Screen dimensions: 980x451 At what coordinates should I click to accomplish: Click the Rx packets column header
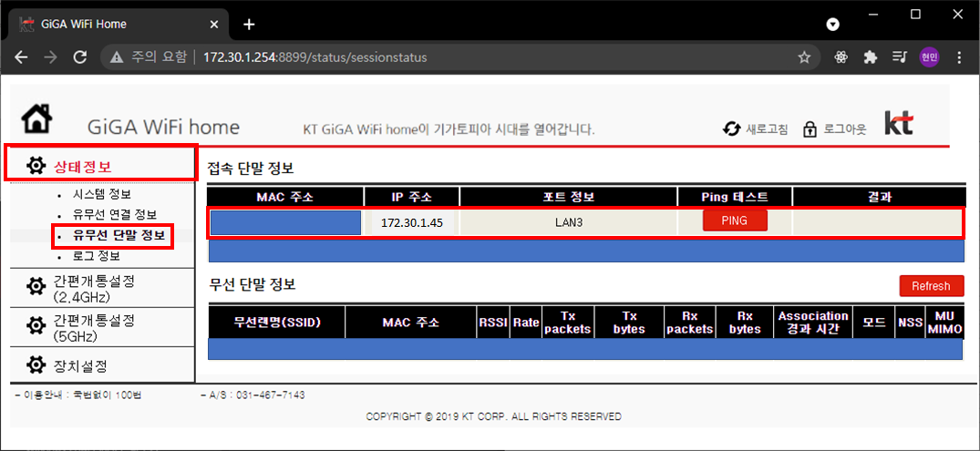tap(689, 323)
